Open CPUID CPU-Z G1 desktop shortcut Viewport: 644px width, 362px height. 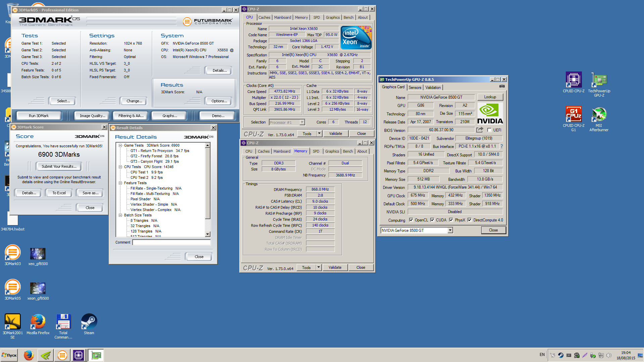pyautogui.click(x=574, y=119)
